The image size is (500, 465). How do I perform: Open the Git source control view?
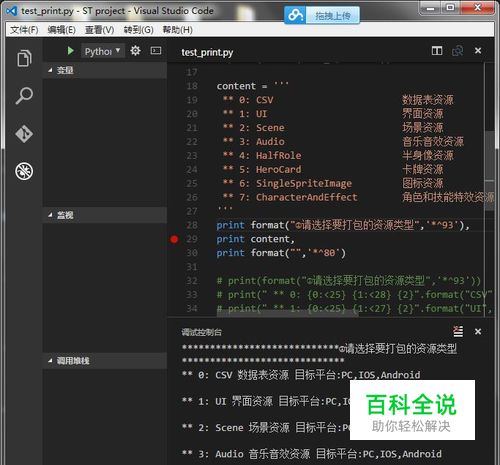(24, 134)
